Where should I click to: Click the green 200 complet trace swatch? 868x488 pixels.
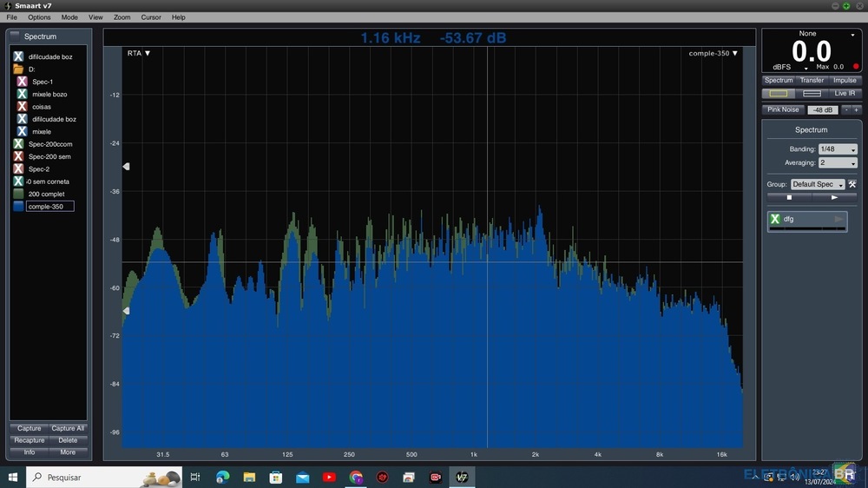[18, 195]
